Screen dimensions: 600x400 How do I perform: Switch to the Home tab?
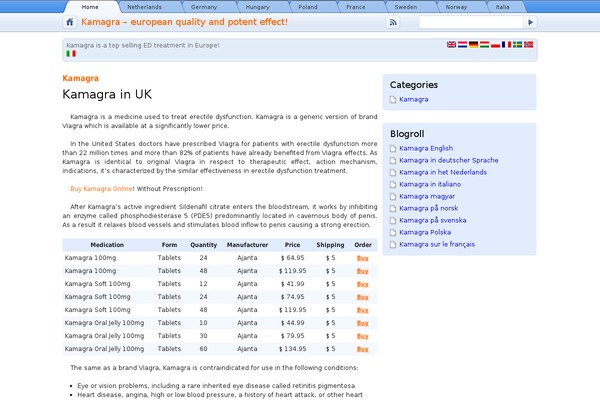pyautogui.click(x=90, y=7)
